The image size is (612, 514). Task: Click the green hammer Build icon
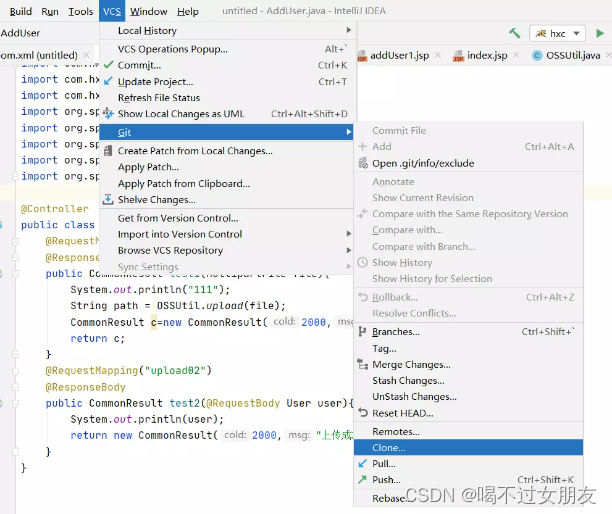point(514,33)
